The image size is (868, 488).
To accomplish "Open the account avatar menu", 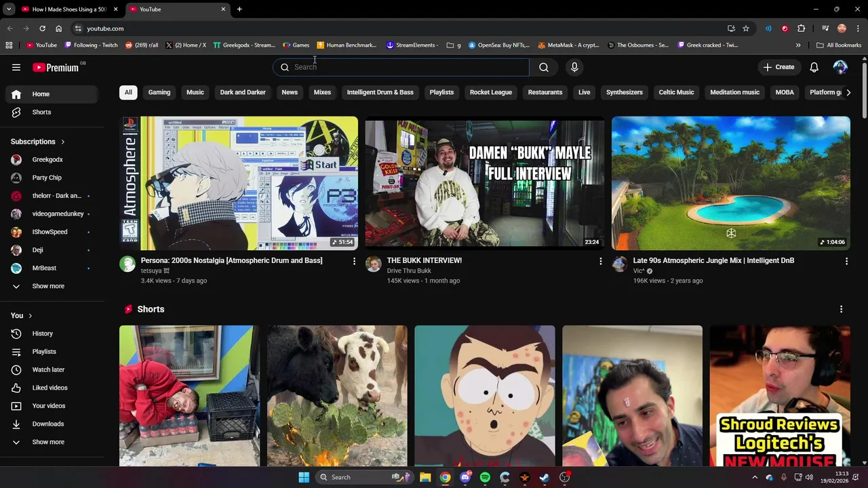I will [x=840, y=67].
